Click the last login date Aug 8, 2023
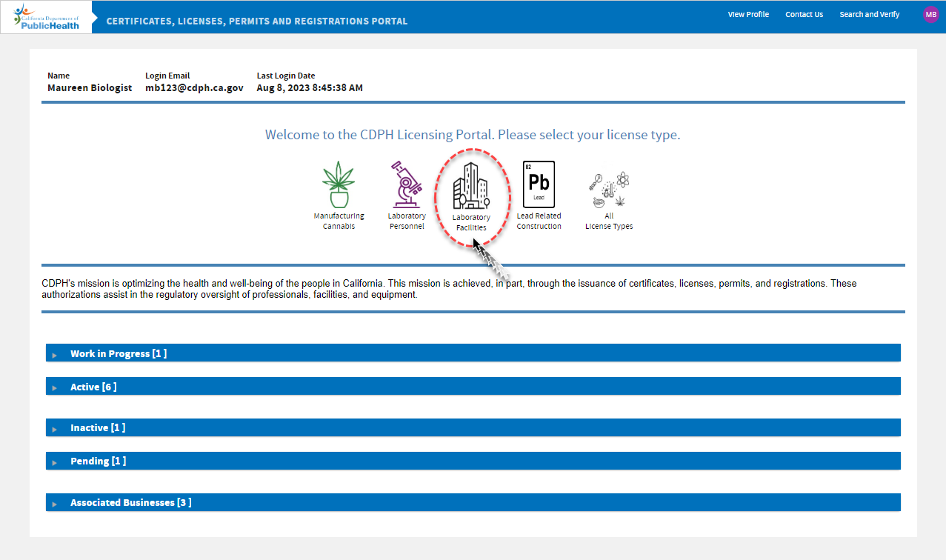Image resolution: width=946 pixels, height=560 pixels. click(310, 87)
